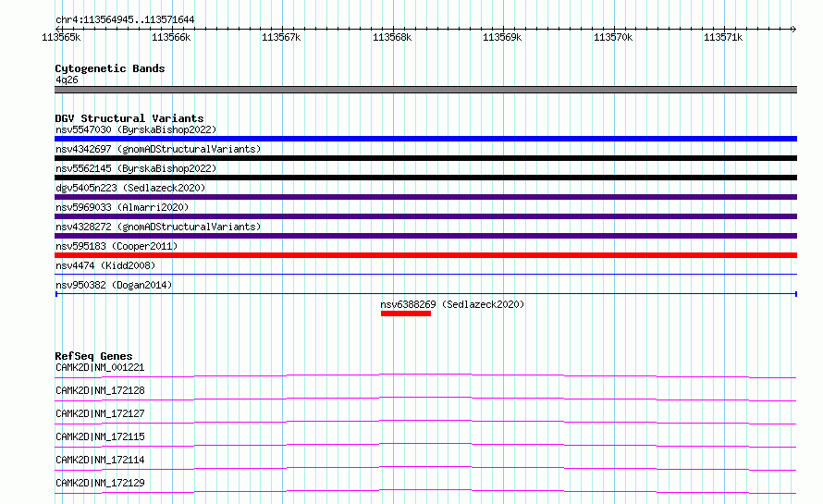823x504 pixels.
Task: Click the short red bar of nsv6388269
Action: [x=406, y=313]
